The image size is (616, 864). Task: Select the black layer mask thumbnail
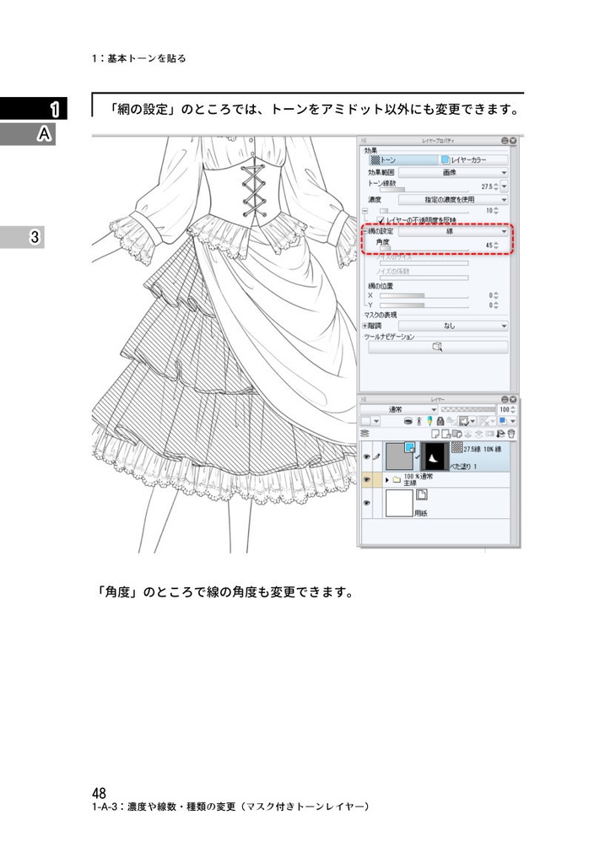point(435,456)
